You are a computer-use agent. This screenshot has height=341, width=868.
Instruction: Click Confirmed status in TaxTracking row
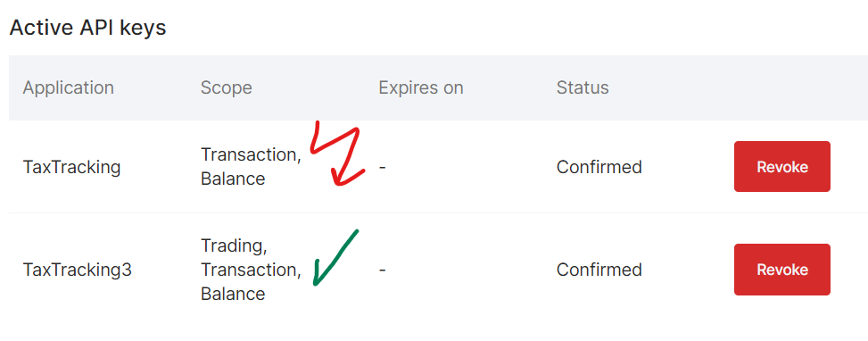599,167
